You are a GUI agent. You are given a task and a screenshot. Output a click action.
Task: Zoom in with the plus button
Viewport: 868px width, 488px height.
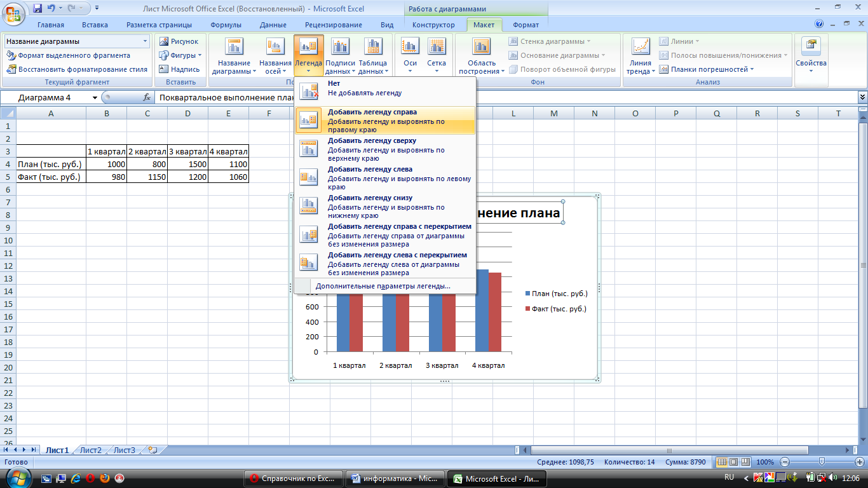click(859, 462)
